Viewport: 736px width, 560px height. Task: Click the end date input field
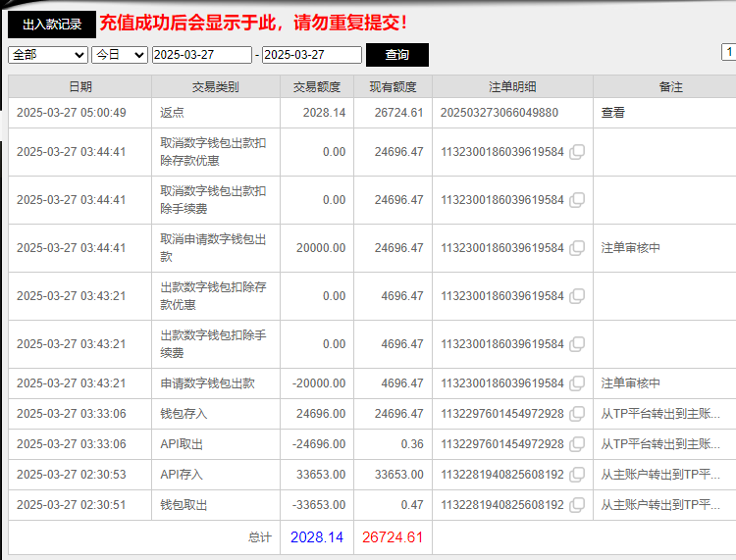312,55
